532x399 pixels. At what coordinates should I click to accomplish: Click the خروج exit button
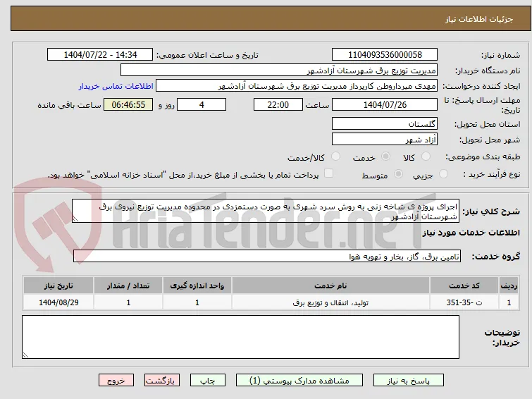point(116,381)
